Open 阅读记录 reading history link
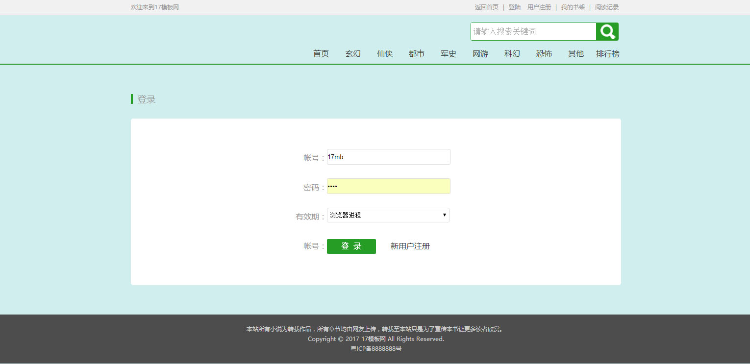 click(x=607, y=7)
